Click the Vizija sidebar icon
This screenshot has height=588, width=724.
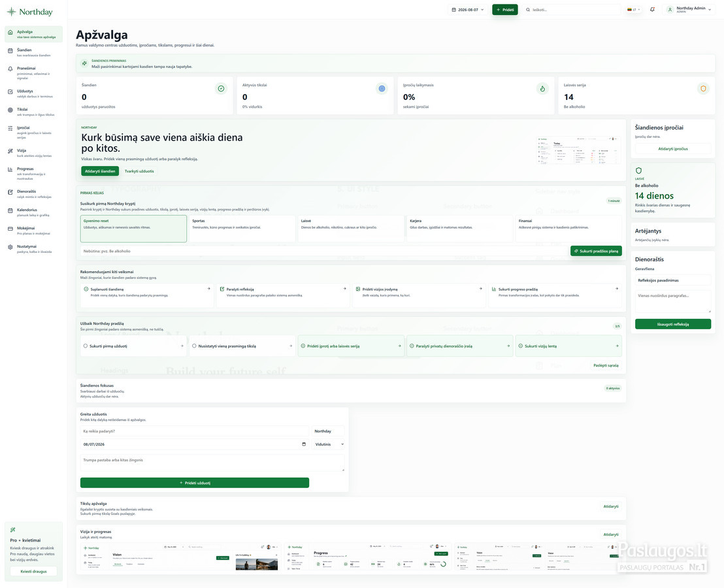10,151
